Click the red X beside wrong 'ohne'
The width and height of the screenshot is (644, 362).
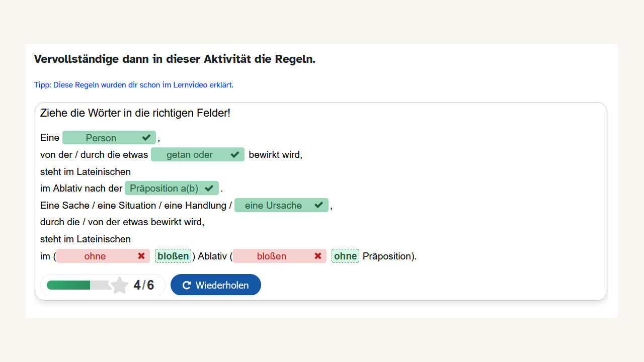(x=141, y=256)
